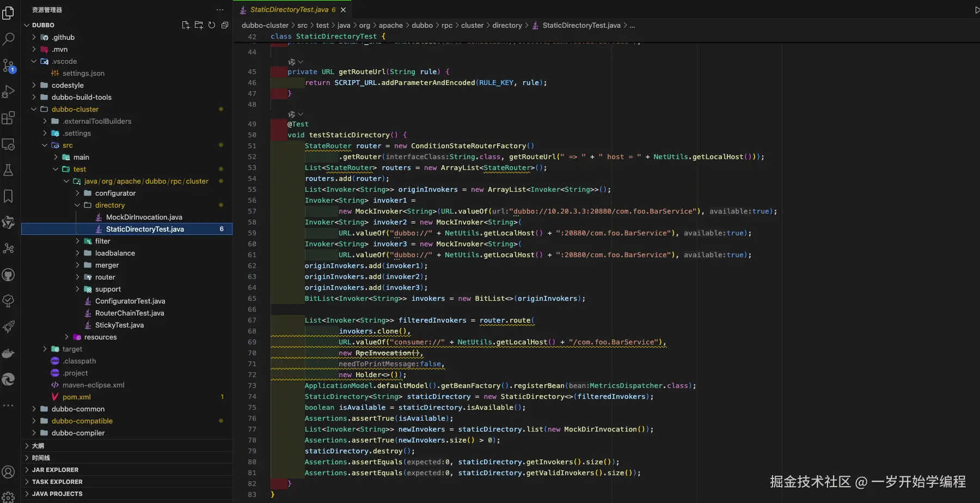Expand the resources folder
980x503 pixels.
[66, 337]
